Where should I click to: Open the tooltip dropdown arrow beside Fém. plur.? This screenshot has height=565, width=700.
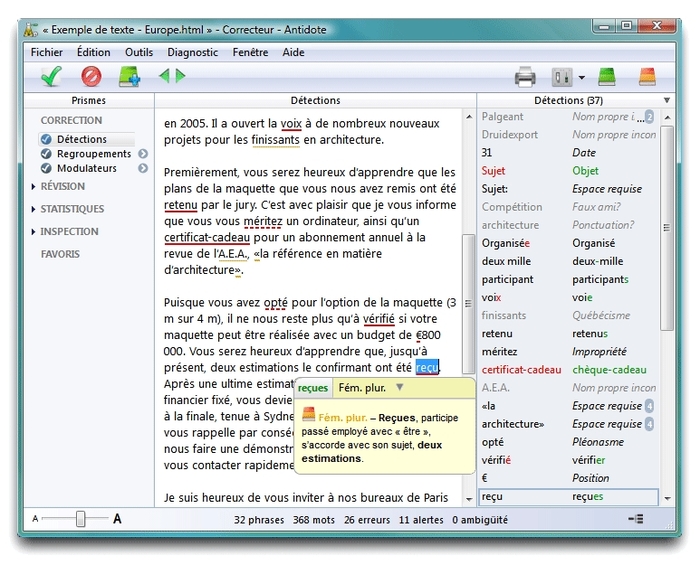[x=400, y=388]
